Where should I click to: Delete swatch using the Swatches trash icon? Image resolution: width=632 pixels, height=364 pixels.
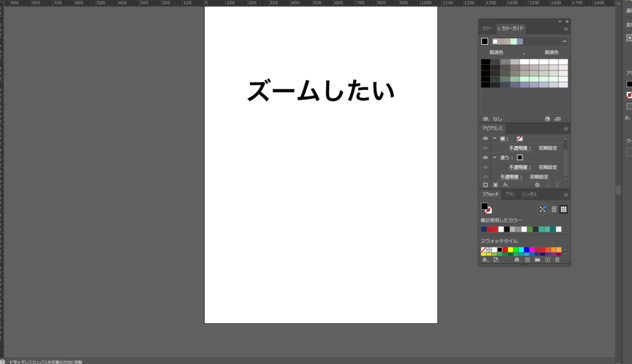point(557,260)
